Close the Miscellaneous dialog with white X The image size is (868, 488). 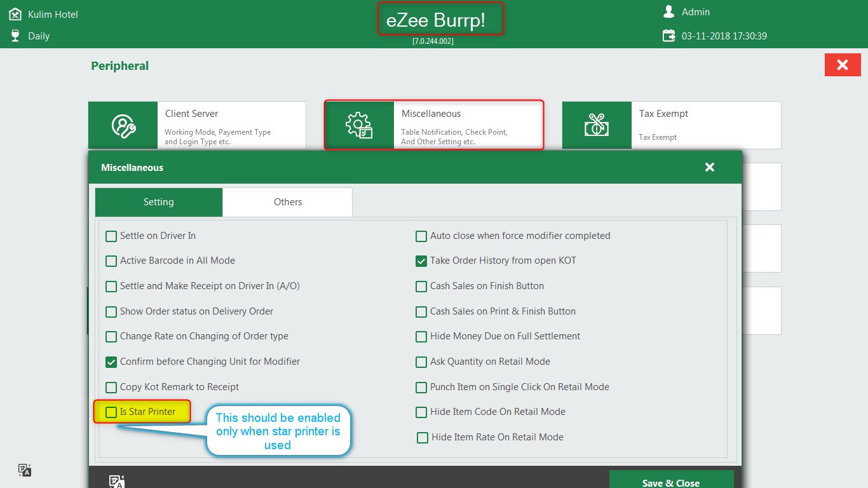(x=710, y=167)
